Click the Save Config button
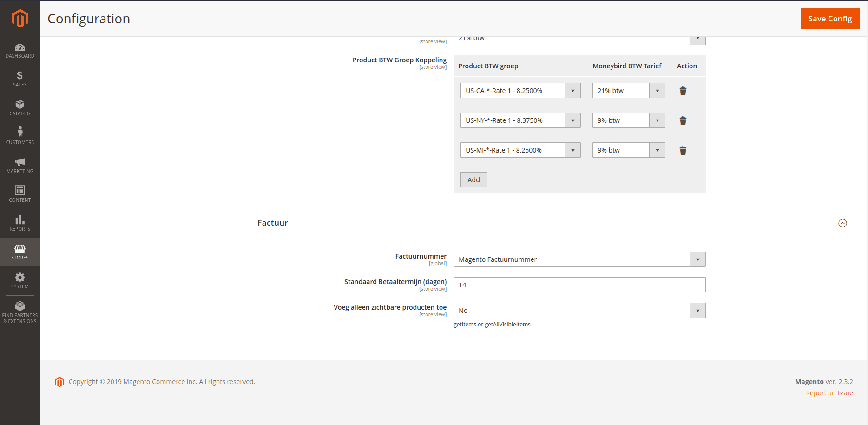 [830, 19]
